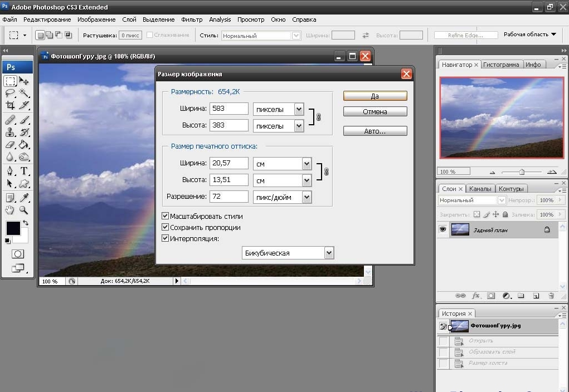Pick the Horizontal Type tool

[24, 171]
